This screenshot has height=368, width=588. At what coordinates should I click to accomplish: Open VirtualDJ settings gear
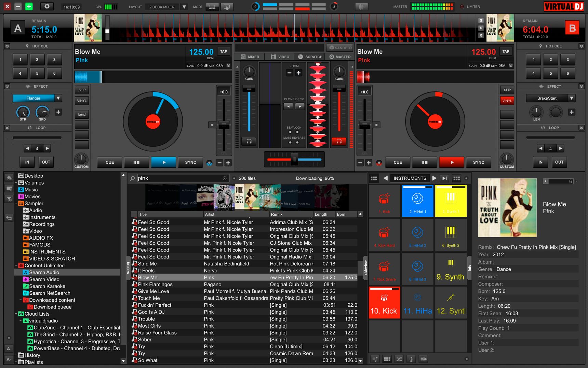(x=47, y=7)
